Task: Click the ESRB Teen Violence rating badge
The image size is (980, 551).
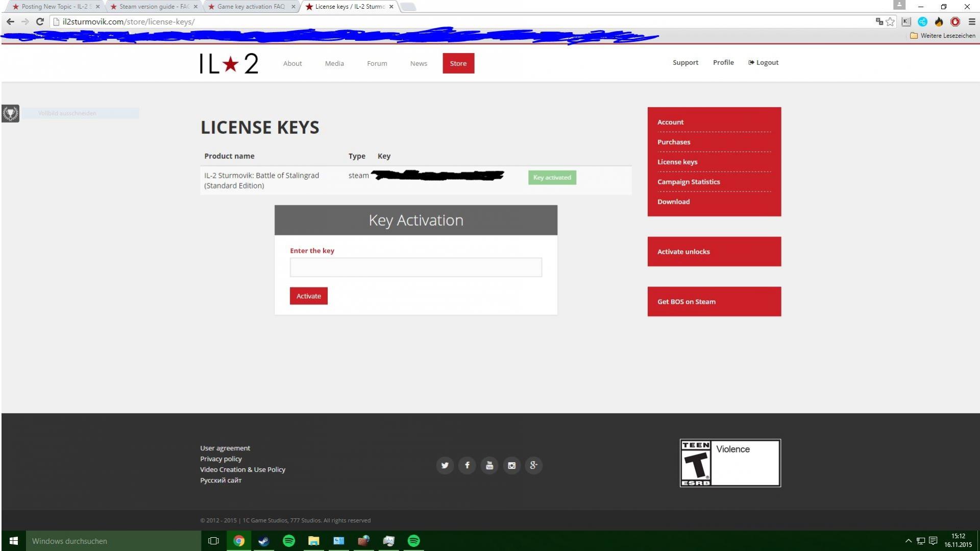Action: click(x=730, y=463)
